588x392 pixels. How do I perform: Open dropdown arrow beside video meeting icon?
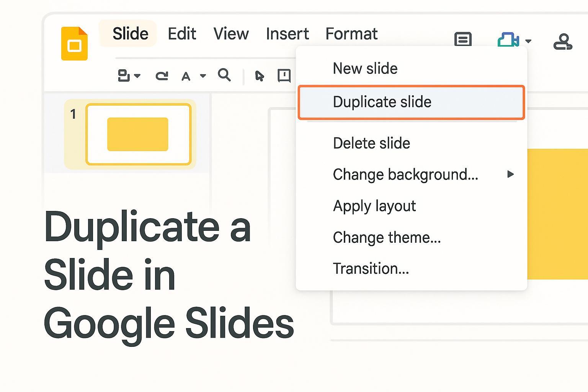[x=528, y=41]
